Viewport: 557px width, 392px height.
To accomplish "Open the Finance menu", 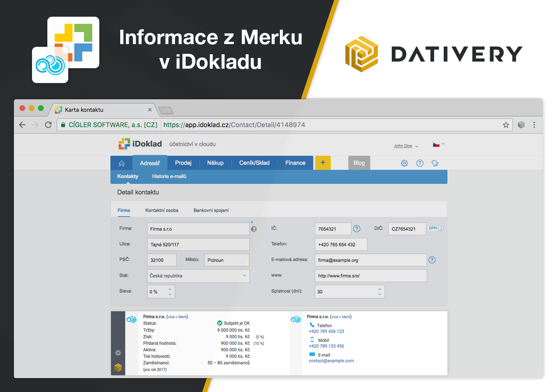I will [295, 163].
